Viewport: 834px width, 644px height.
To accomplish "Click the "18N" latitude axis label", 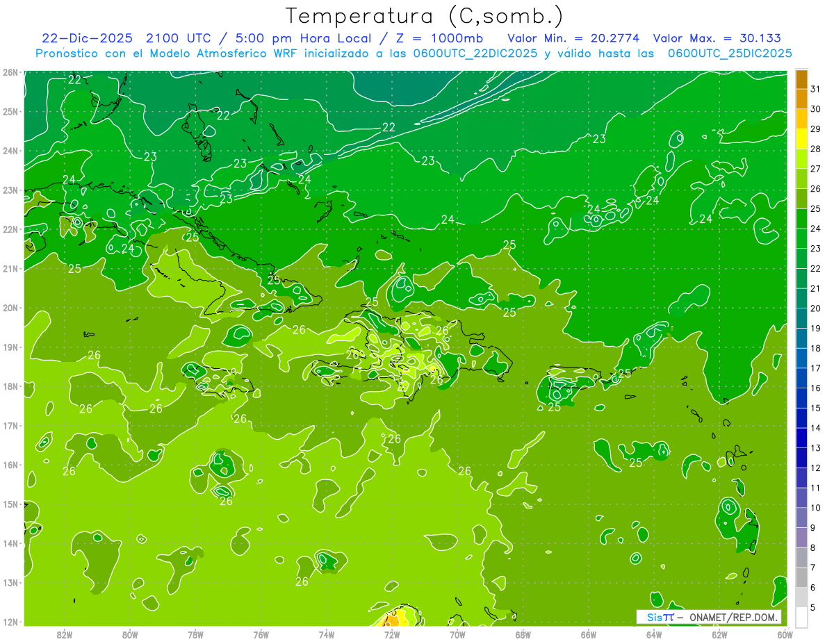I will coord(10,386).
